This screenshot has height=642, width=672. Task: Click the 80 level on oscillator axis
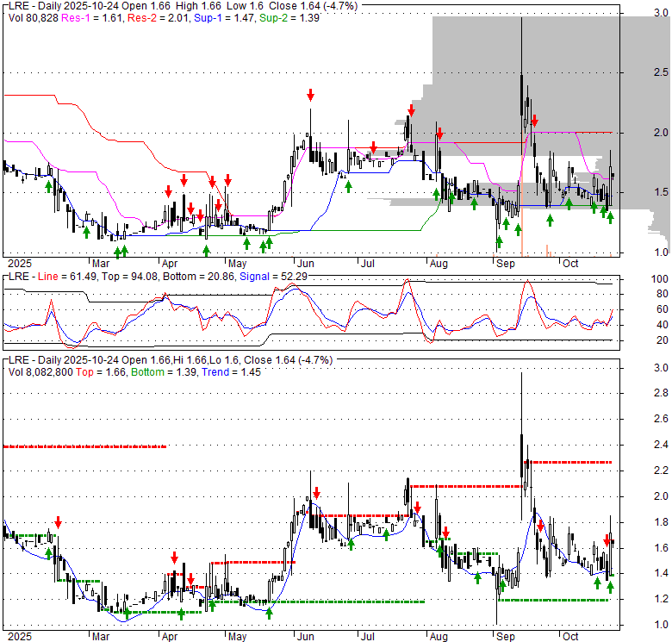663,294
